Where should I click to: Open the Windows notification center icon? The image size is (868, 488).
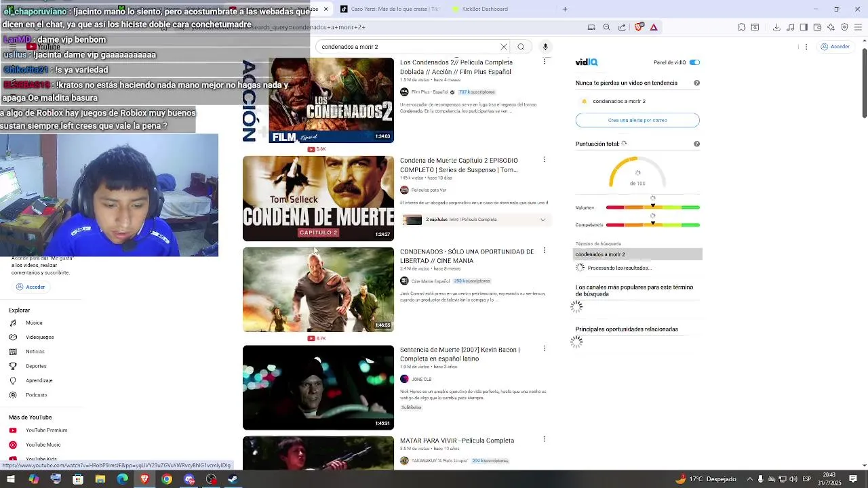tap(853, 479)
